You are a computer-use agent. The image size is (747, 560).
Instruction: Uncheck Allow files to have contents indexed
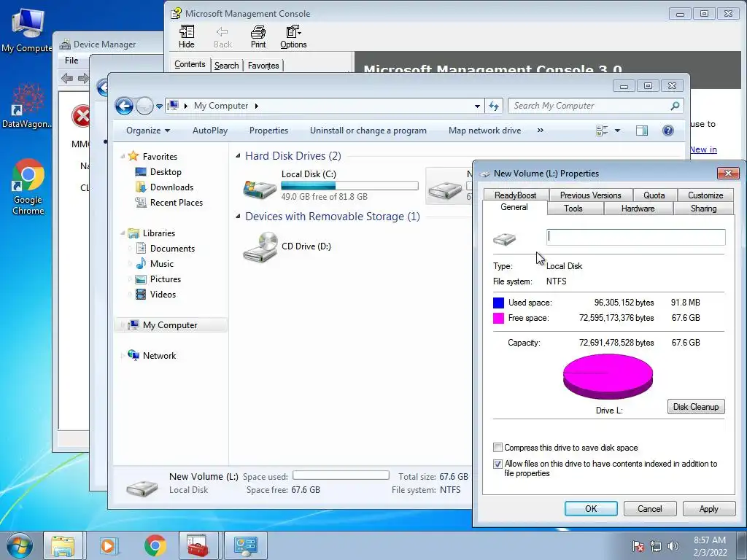tap(498, 464)
